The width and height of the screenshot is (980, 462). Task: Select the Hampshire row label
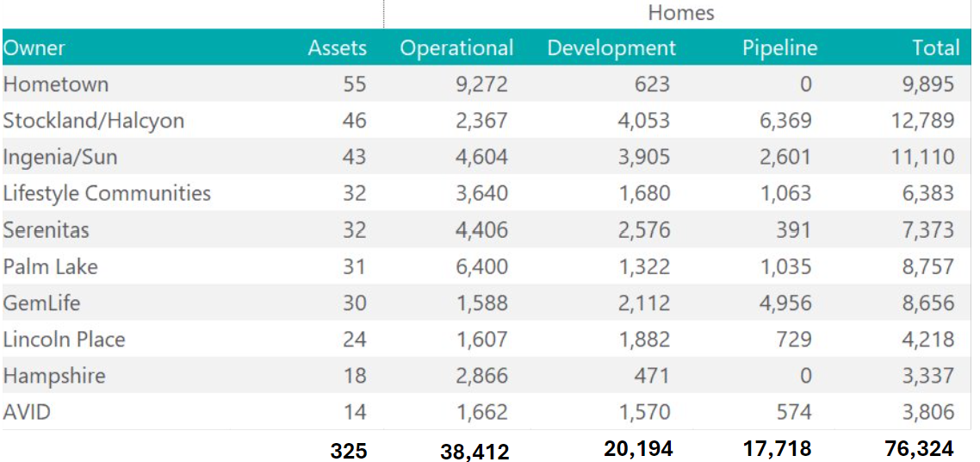pyautogui.click(x=54, y=376)
